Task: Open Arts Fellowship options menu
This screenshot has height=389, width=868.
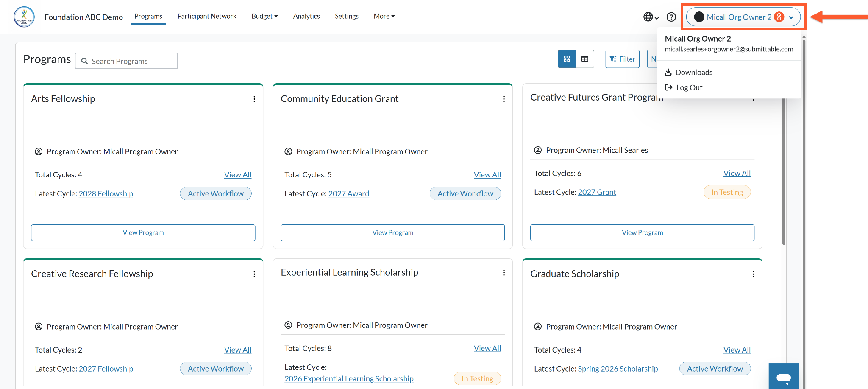Action: click(x=254, y=99)
